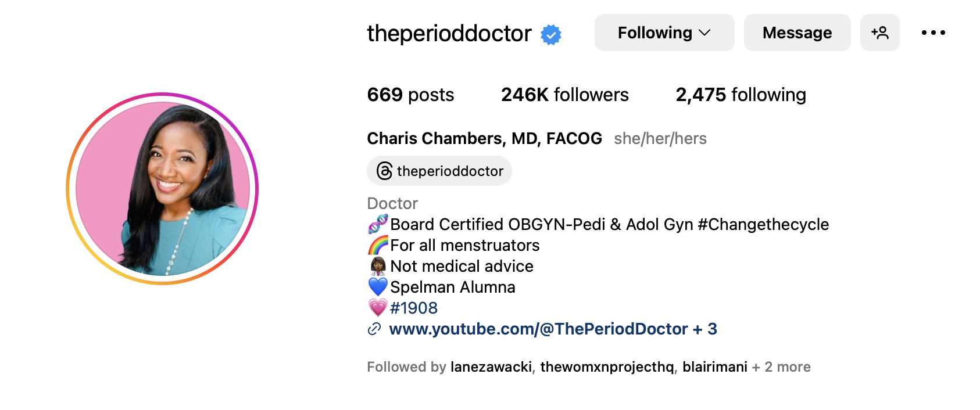Open the 246K followers list

point(564,95)
